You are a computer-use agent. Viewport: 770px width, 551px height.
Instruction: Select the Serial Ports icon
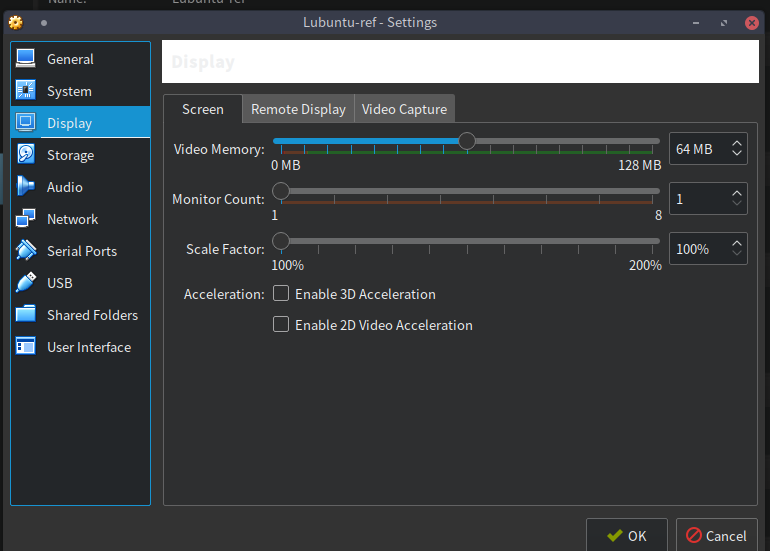[x=26, y=251]
